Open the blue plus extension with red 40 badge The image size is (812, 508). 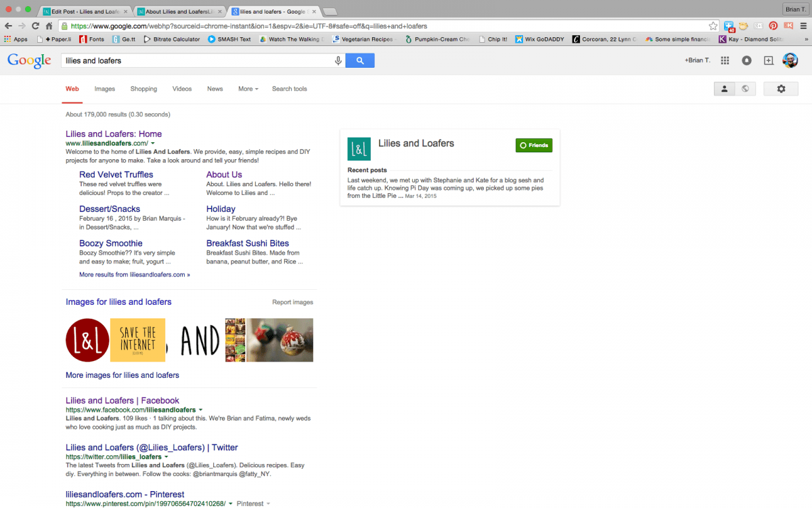point(729,26)
